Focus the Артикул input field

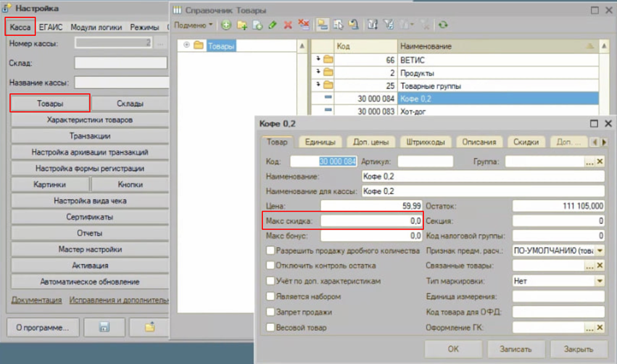[425, 162]
